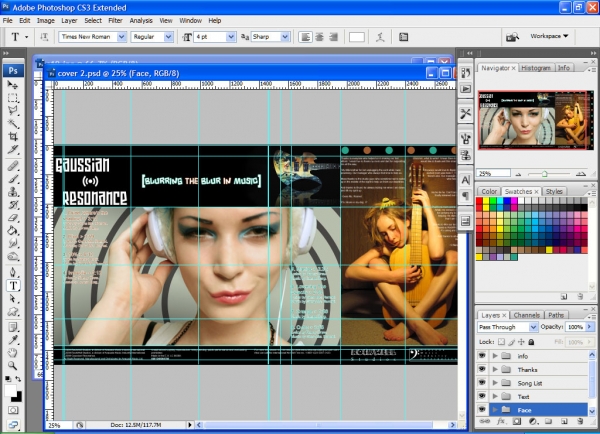
Task: Open the Filter menu
Action: tap(115, 21)
